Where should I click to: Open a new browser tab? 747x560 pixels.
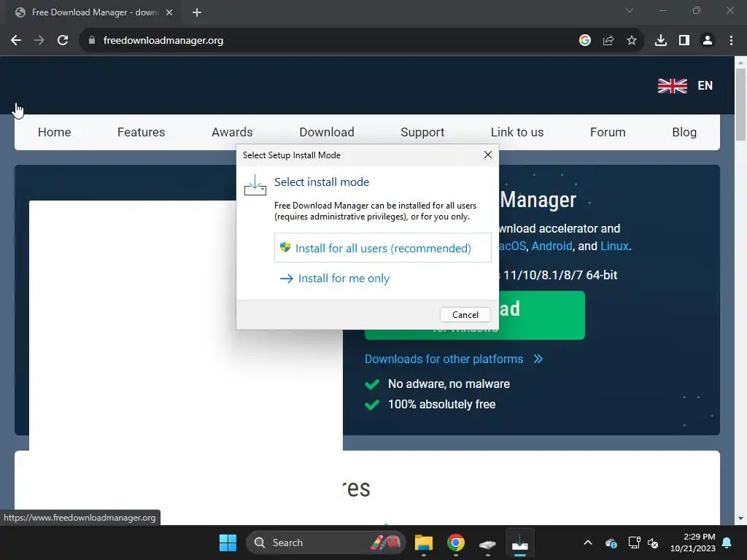197,12
